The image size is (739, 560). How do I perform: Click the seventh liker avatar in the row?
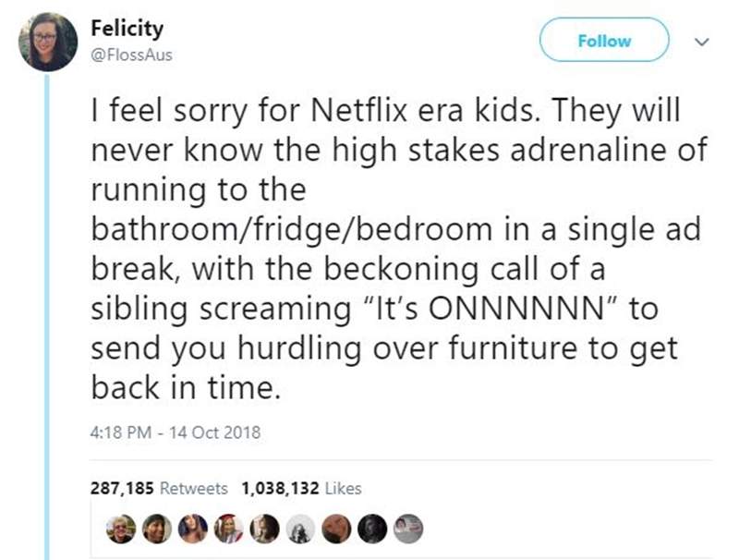pyautogui.click(x=336, y=527)
